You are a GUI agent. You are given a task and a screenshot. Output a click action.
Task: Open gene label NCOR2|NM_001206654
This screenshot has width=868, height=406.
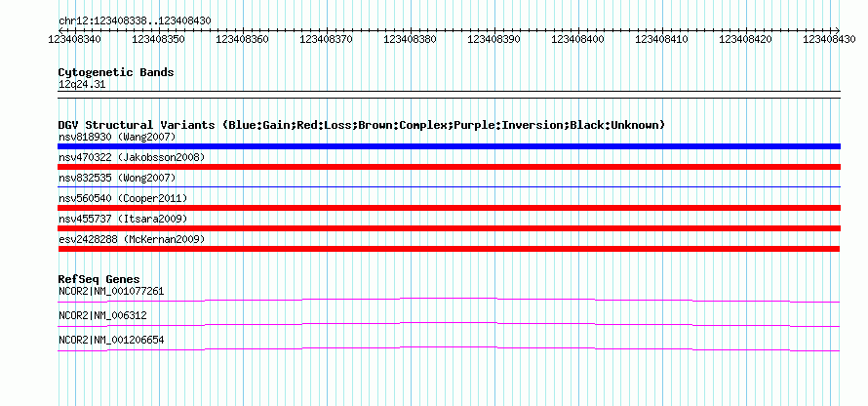pyautogui.click(x=111, y=340)
